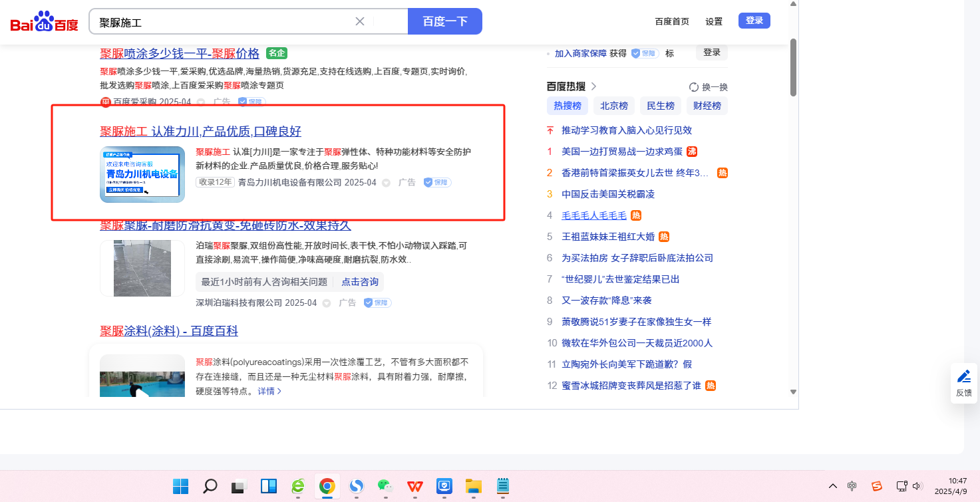980x502 pixels.
Task: Select the 财经榜 tab
Action: point(707,106)
